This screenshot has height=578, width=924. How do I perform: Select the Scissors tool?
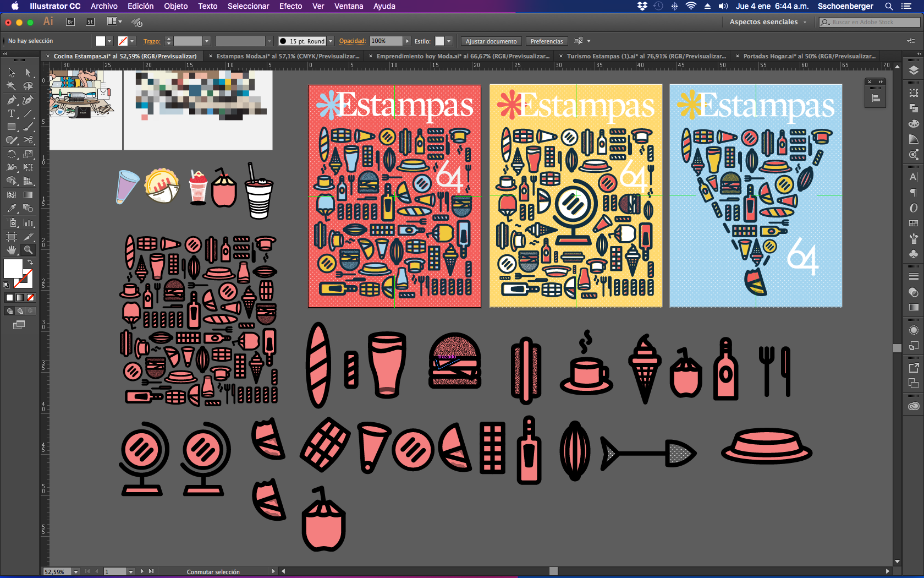pos(28,140)
